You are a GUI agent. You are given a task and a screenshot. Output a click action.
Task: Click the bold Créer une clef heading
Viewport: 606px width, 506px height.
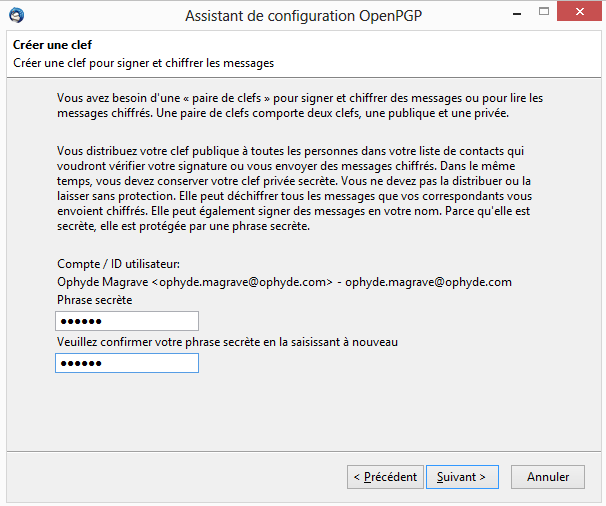pyautogui.click(x=53, y=45)
